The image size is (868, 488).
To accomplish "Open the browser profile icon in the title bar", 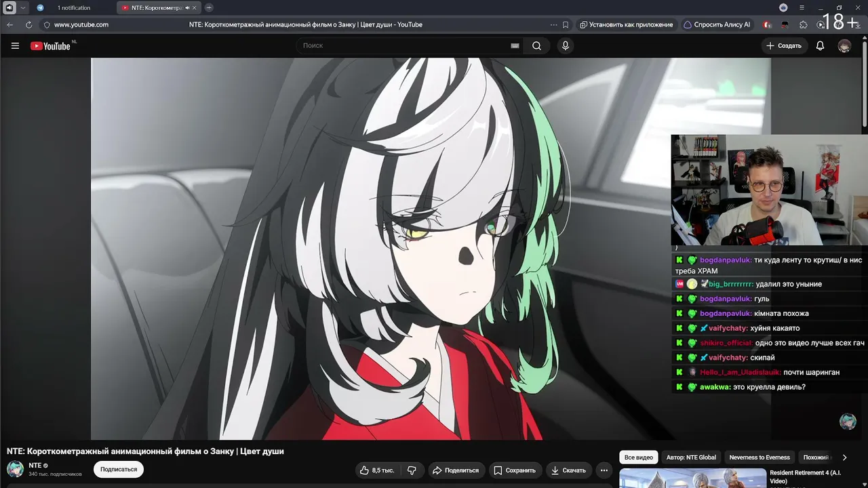I will [783, 7].
